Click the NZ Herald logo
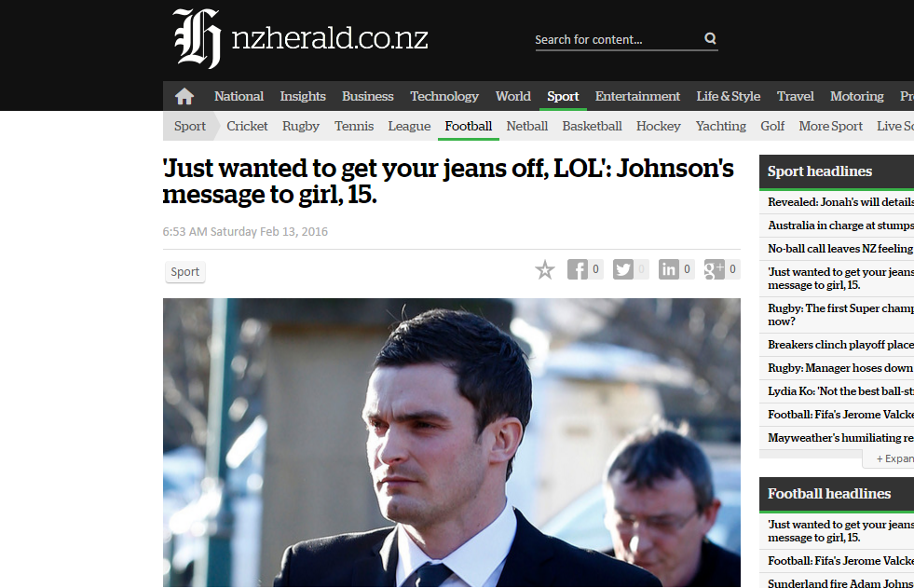914x588 pixels. click(300, 38)
